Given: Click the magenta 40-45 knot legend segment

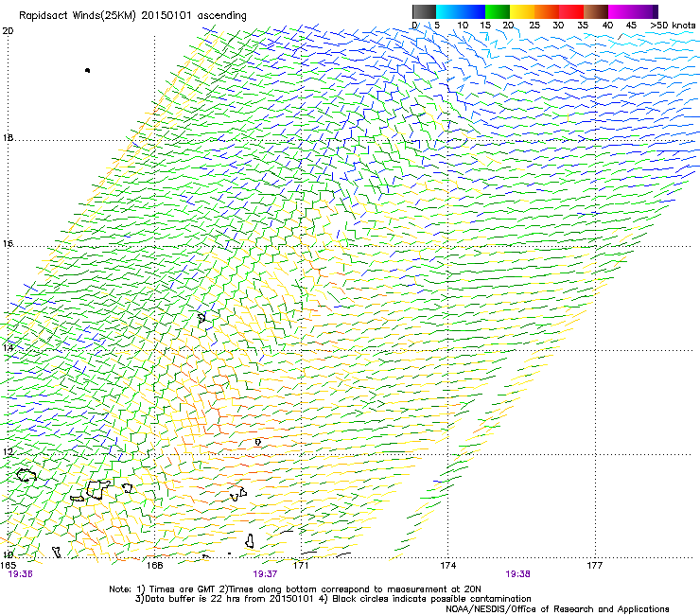Looking at the screenshot, I should point(622,11).
